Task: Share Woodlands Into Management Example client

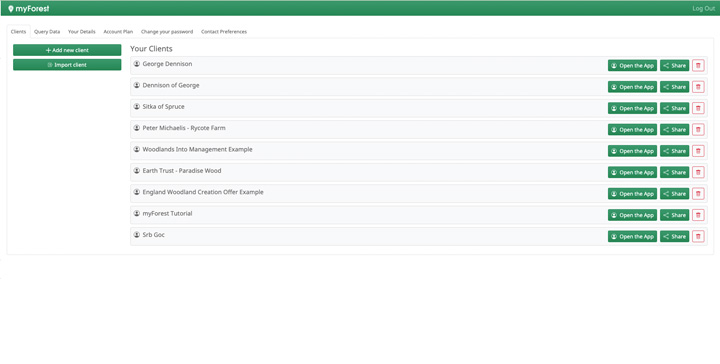Action: click(x=675, y=151)
